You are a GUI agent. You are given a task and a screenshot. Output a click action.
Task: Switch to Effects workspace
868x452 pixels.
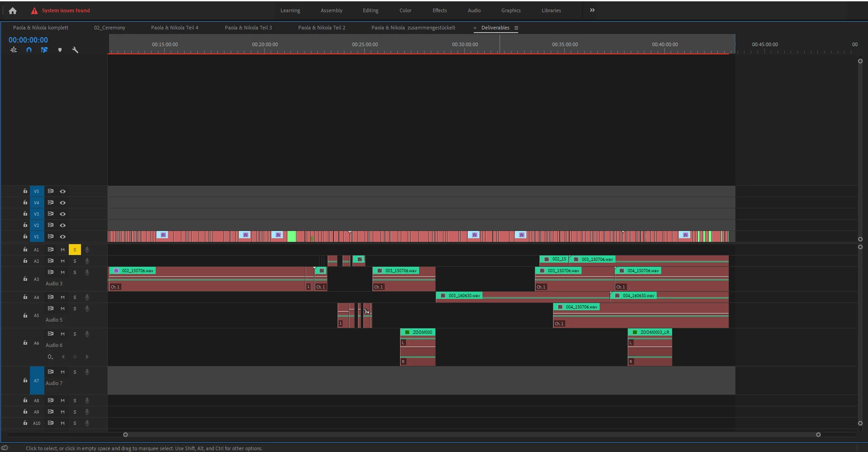[439, 10]
